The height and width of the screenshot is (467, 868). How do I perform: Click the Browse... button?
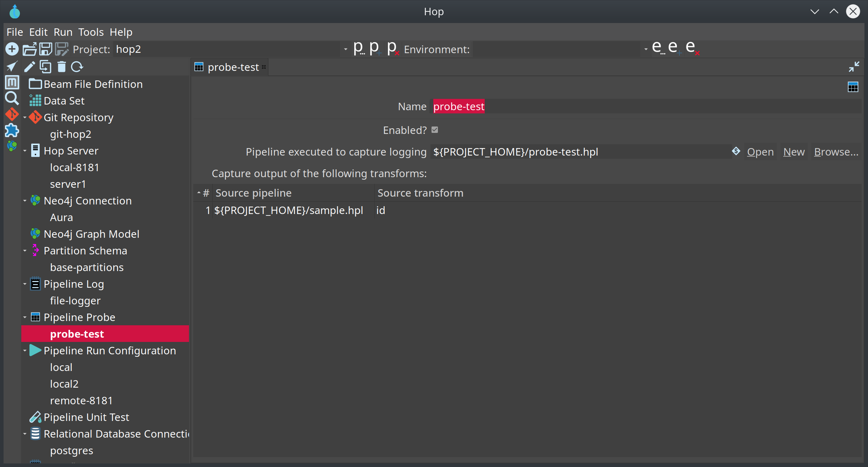pos(836,152)
